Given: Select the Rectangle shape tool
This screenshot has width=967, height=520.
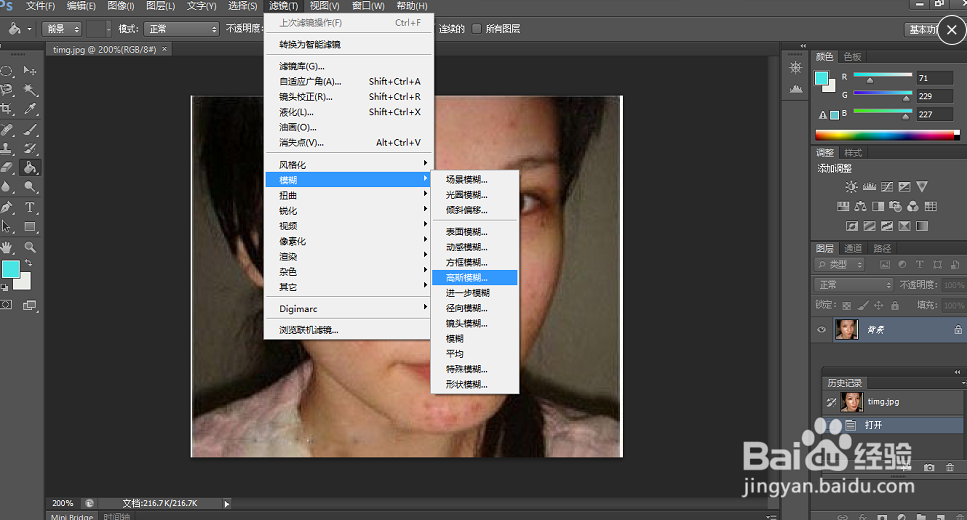Looking at the screenshot, I should [30, 226].
